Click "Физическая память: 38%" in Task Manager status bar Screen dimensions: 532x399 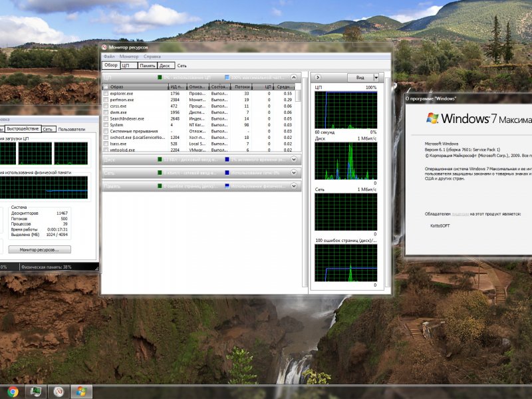pyautogui.click(x=46, y=267)
